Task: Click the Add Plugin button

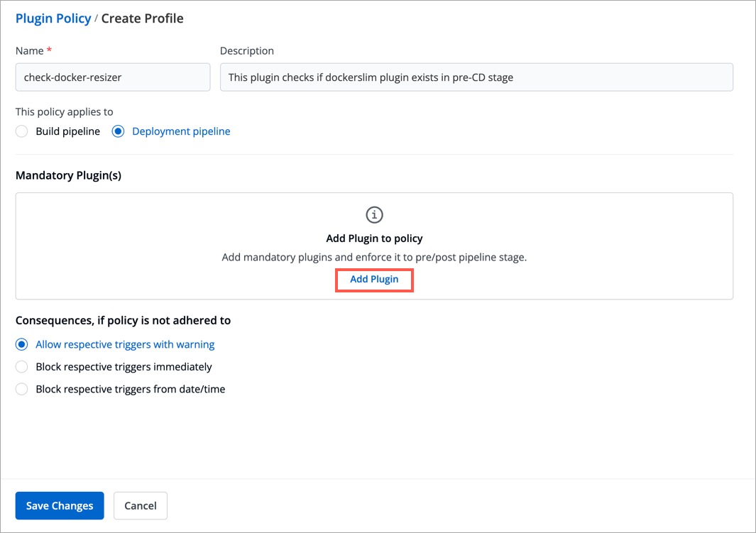Action: [374, 280]
